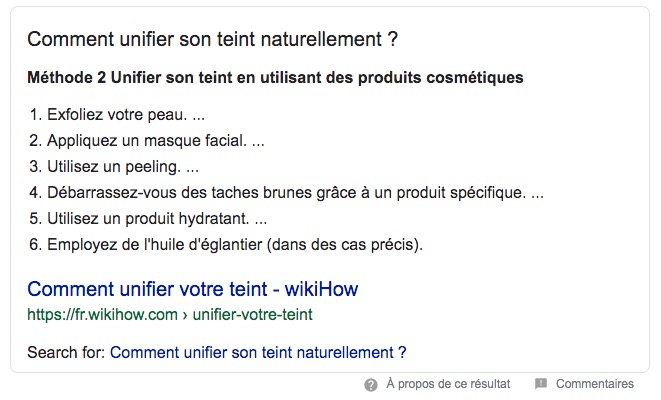
Task: Click the ellipsis after 'produit spécifique'
Action: point(536,192)
